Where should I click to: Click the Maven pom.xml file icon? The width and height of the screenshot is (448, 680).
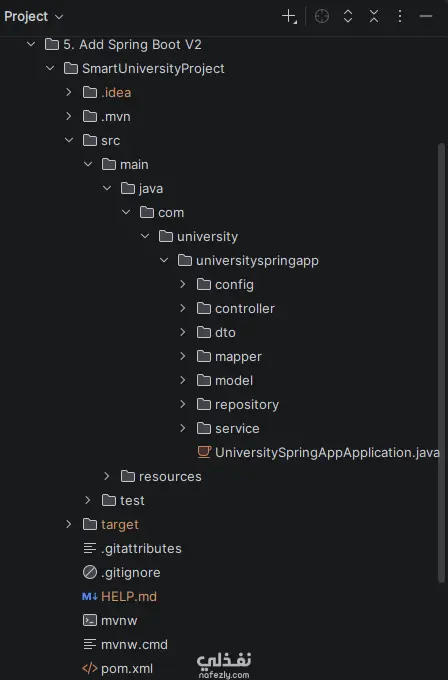89,668
